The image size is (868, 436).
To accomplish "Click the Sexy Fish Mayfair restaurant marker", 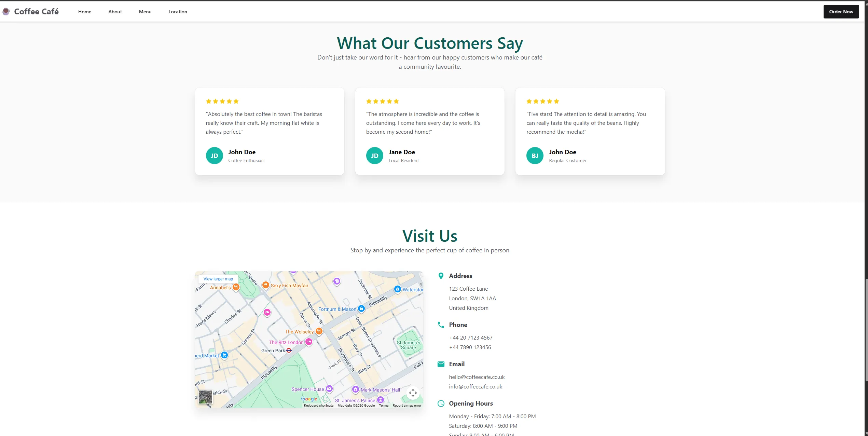I will pos(265,285).
